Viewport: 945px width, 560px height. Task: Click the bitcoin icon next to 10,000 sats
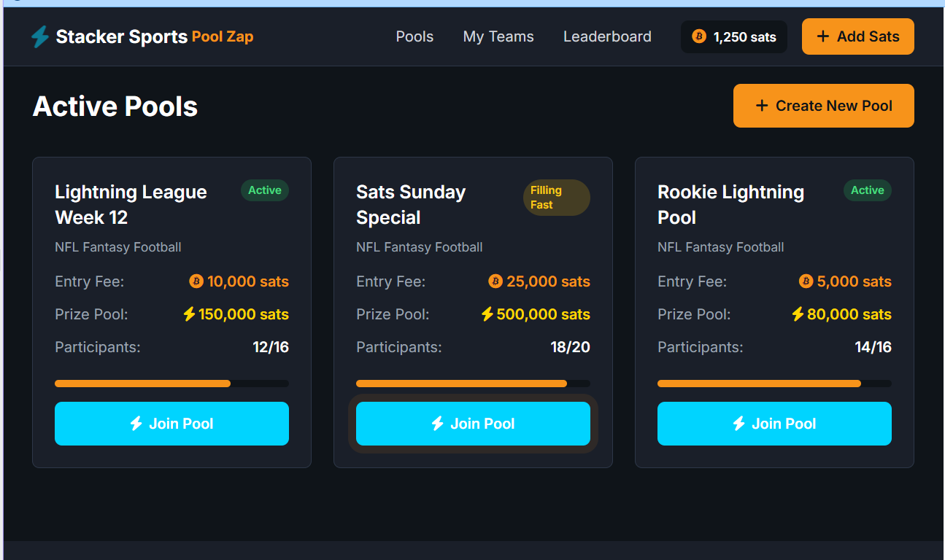click(x=196, y=281)
